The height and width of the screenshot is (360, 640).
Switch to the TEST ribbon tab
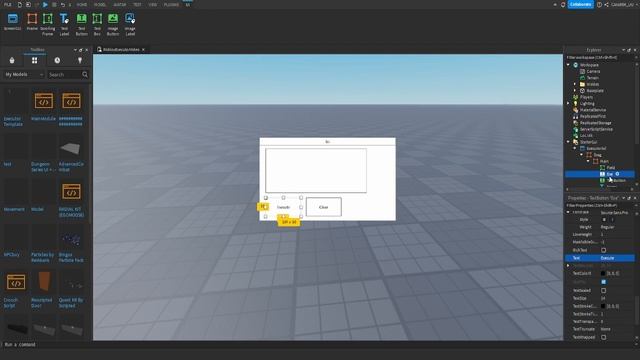[137, 4]
